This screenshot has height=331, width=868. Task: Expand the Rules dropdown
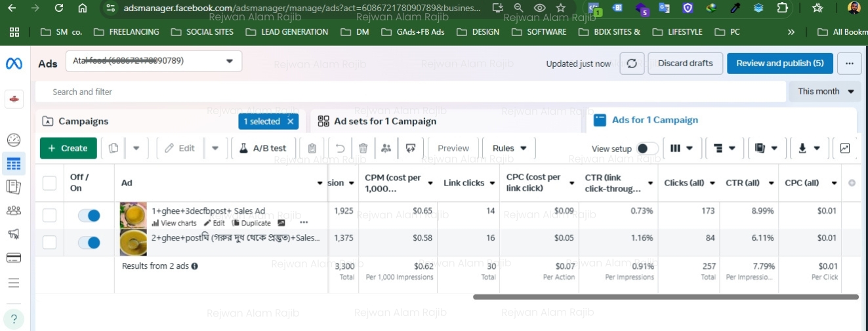tap(509, 148)
